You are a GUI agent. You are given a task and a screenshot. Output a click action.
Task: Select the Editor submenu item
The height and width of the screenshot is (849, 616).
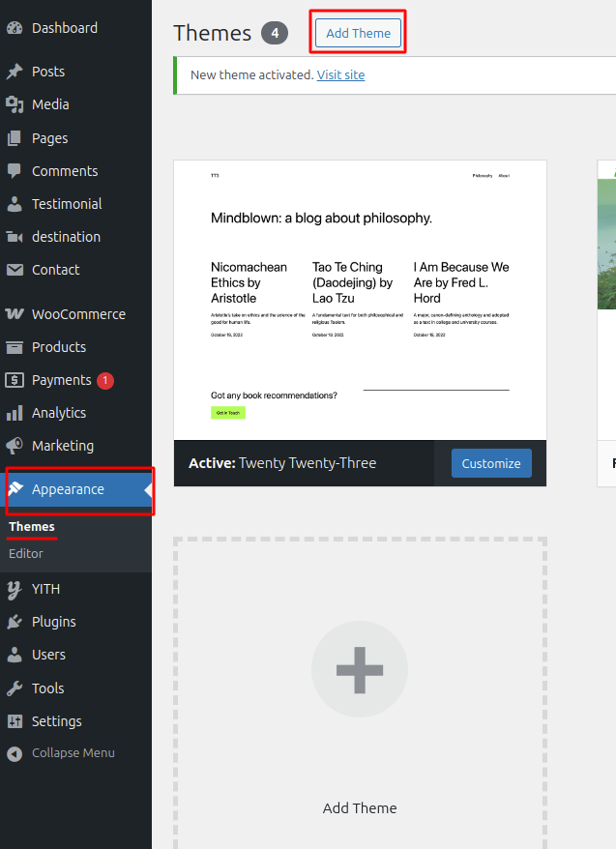26,554
